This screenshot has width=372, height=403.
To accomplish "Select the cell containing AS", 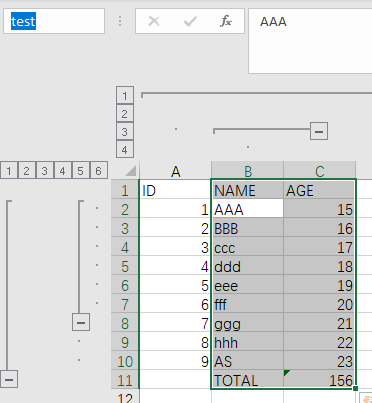I will pos(248,361).
